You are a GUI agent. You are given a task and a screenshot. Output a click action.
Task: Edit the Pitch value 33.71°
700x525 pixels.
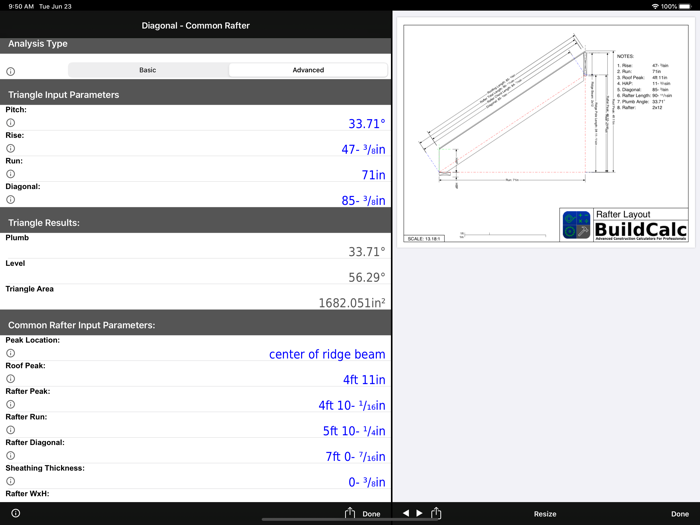coord(367,124)
